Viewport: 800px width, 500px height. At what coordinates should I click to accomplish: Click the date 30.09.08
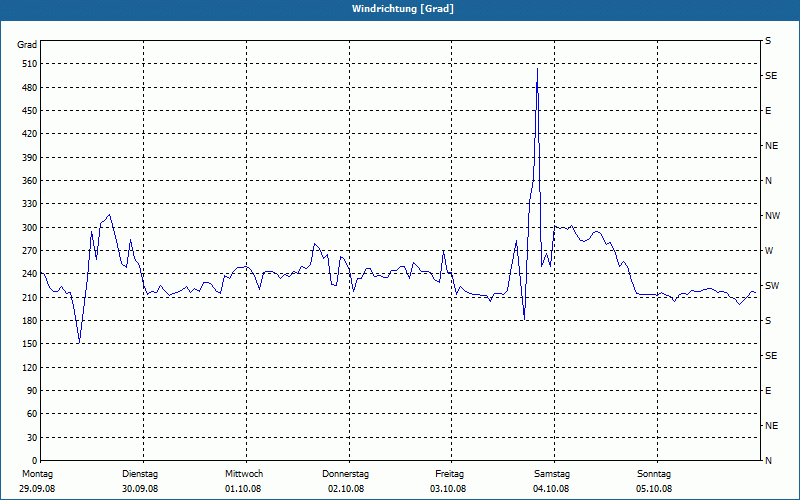pyautogui.click(x=140, y=489)
